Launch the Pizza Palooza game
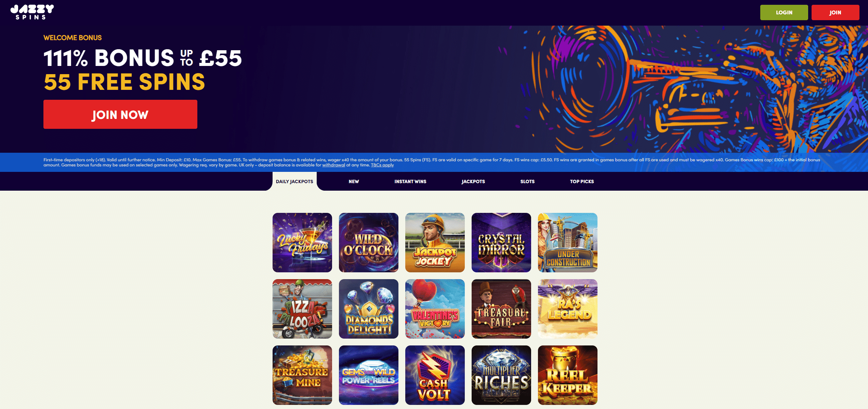This screenshot has height=409, width=868. 302,309
